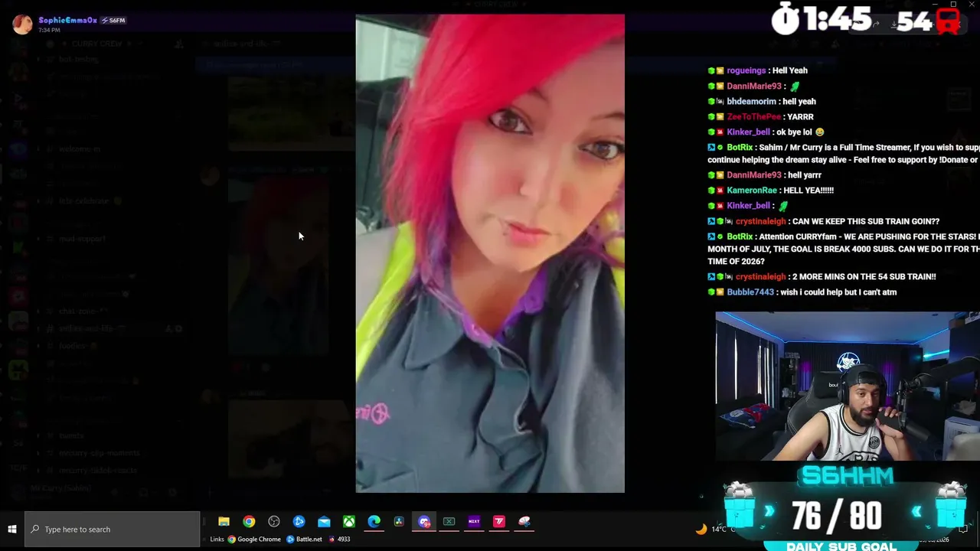Click ZeeToThePee username in stream chat
The width and height of the screenshot is (980, 551).
point(753,117)
